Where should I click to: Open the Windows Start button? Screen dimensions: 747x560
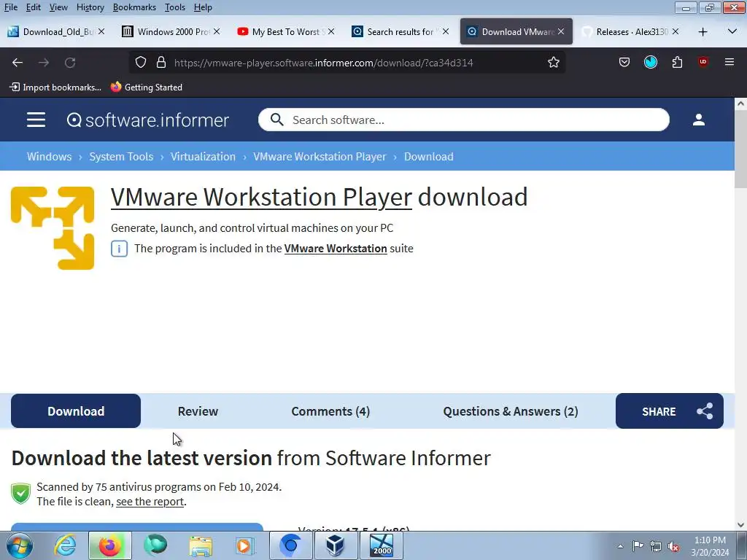[19, 545]
